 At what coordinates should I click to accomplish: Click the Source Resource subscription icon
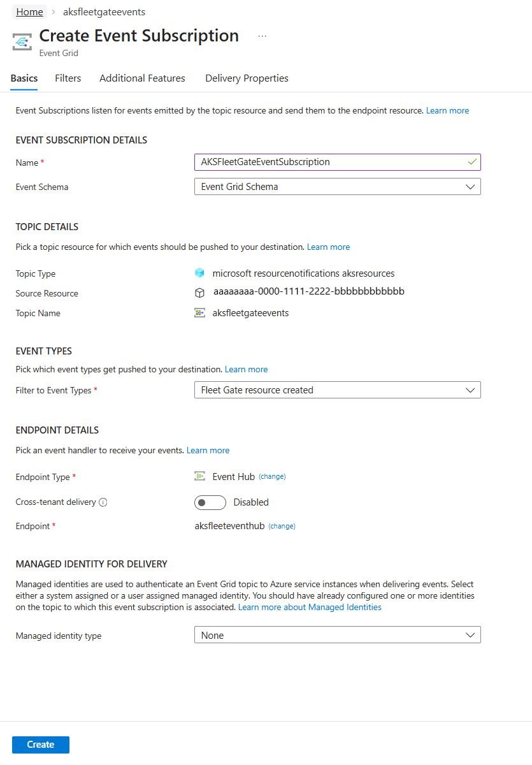pos(200,293)
